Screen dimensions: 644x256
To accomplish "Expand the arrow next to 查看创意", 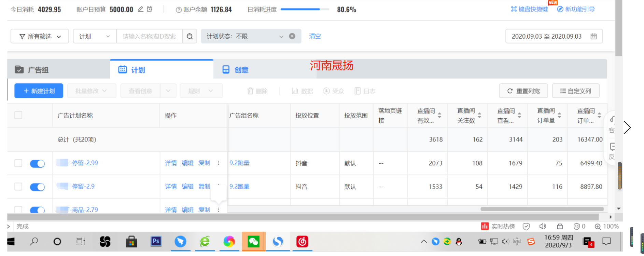I will click(x=168, y=91).
